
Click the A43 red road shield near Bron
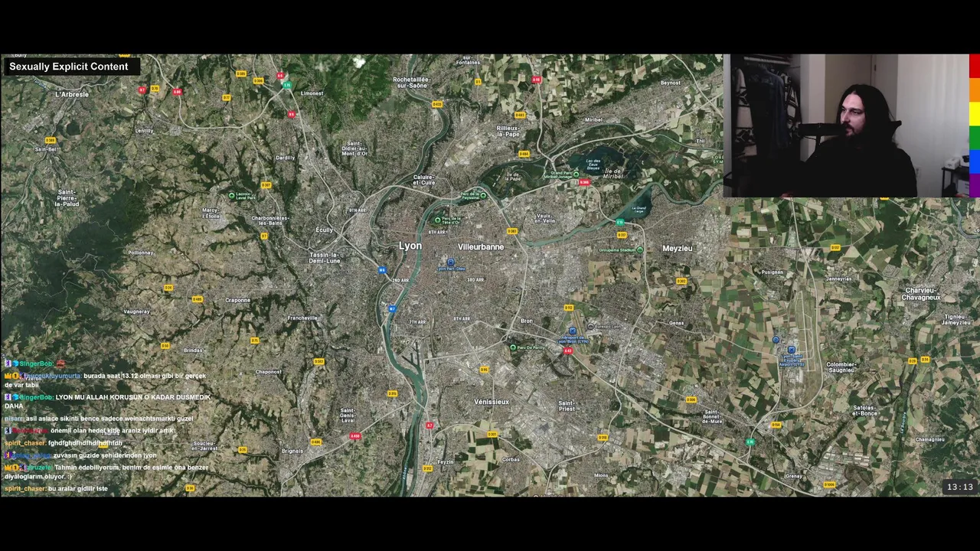[567, 350]
